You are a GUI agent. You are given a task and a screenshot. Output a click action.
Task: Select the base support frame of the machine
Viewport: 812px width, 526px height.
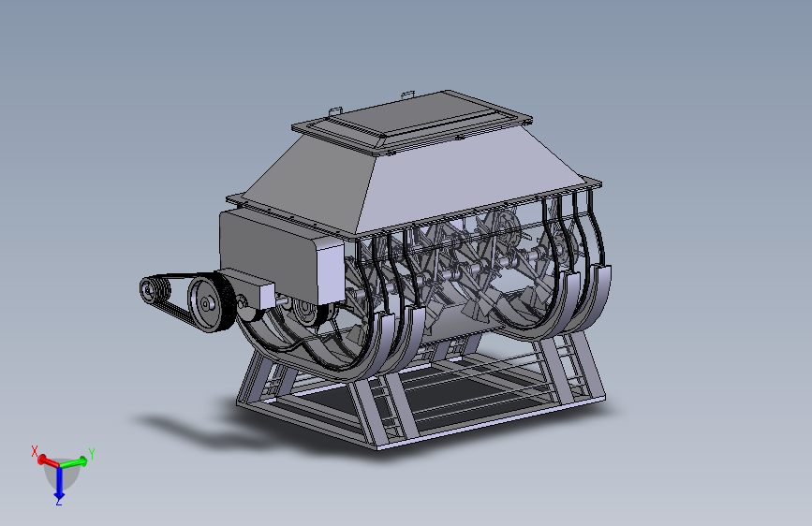pyautogui.click(x=421, y=390)
